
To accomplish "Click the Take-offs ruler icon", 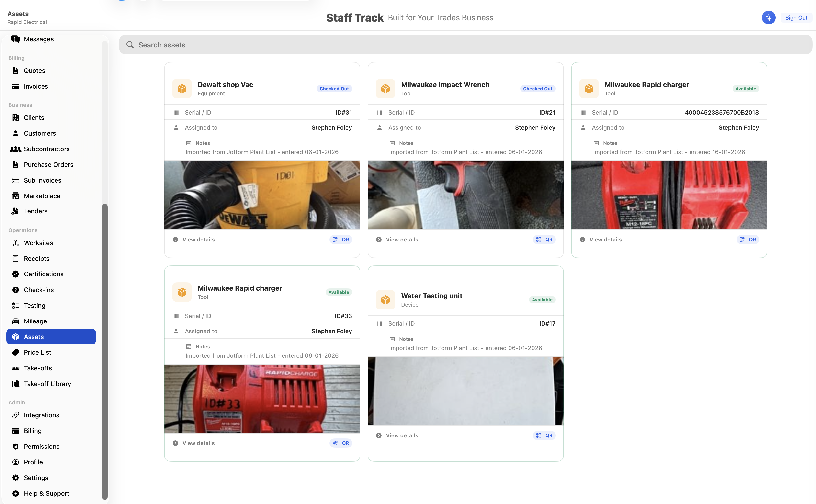I will pos(15,368).
